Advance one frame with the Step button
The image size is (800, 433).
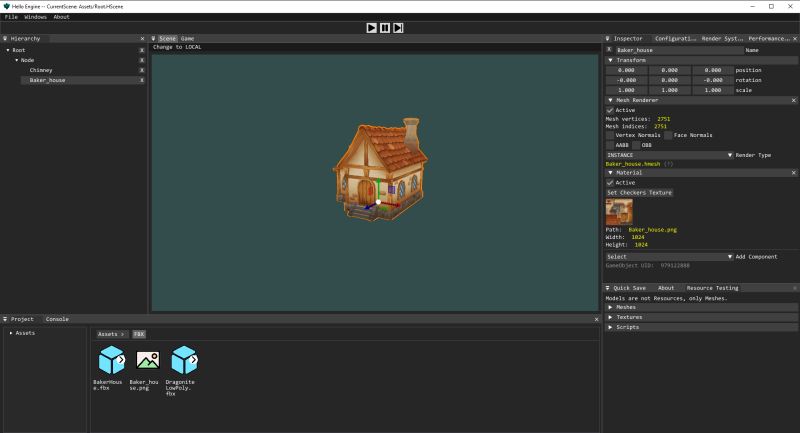(x=398, y=28)
